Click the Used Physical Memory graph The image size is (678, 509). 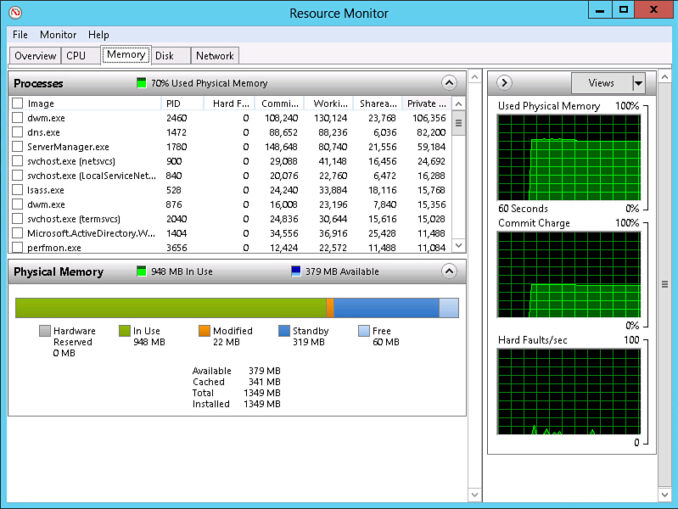569,157
